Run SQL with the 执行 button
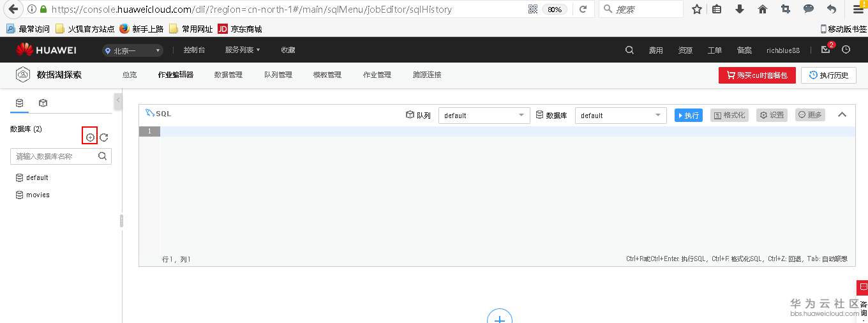This screenshot has width=868, height=323. coord(689,115)
